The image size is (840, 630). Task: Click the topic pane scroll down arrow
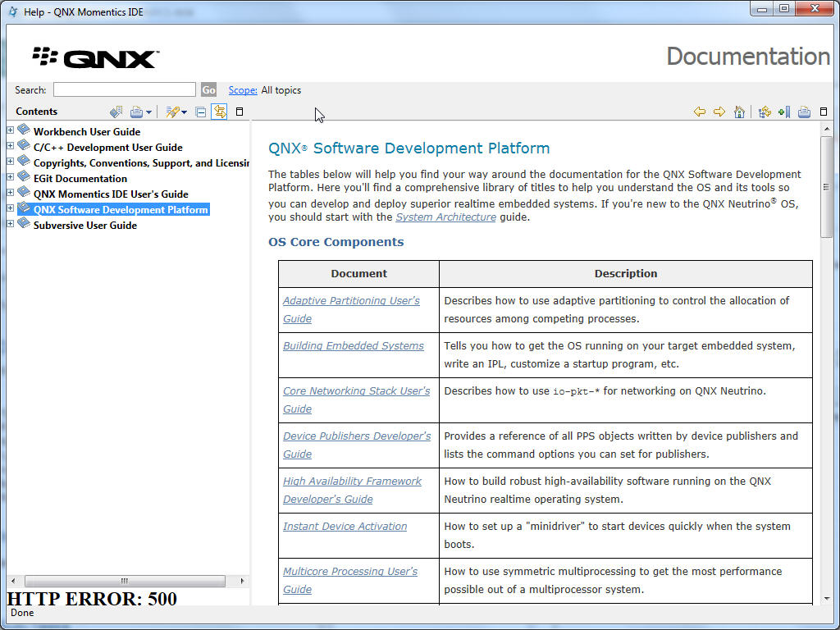(827, 598)
